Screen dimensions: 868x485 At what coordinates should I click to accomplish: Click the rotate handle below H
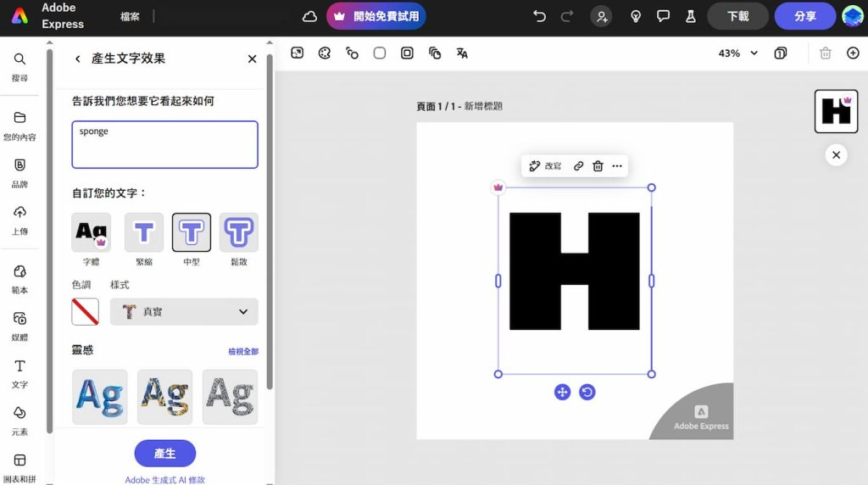coord(587,392)
